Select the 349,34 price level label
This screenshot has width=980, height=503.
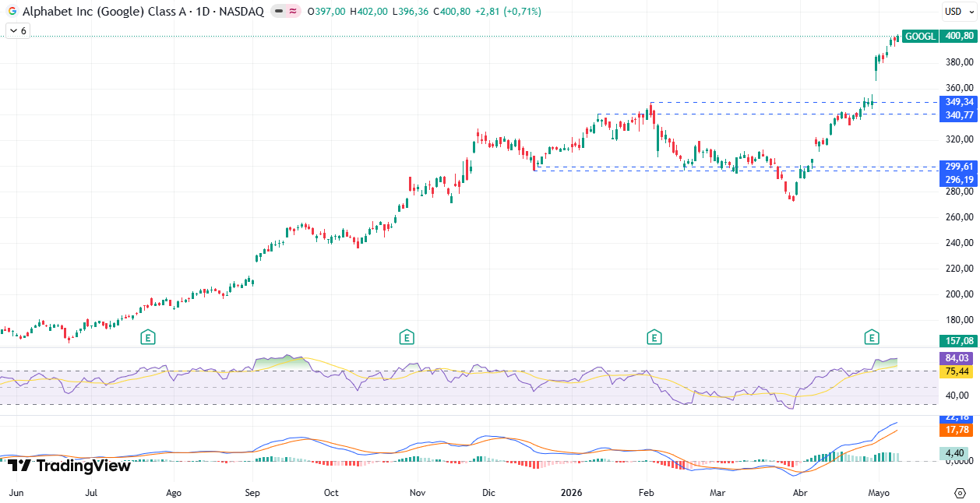pyautogui.click(x=958, y=102)
